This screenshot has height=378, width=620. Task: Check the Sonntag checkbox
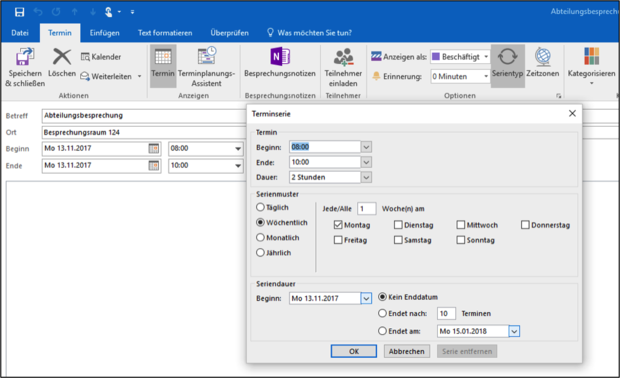tap(461, 240)
